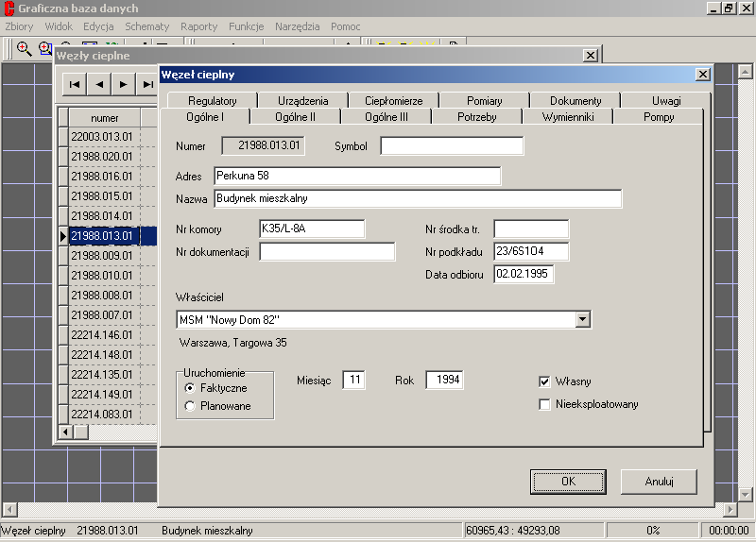Click the Anuluj cancel button

pos(659,481)
